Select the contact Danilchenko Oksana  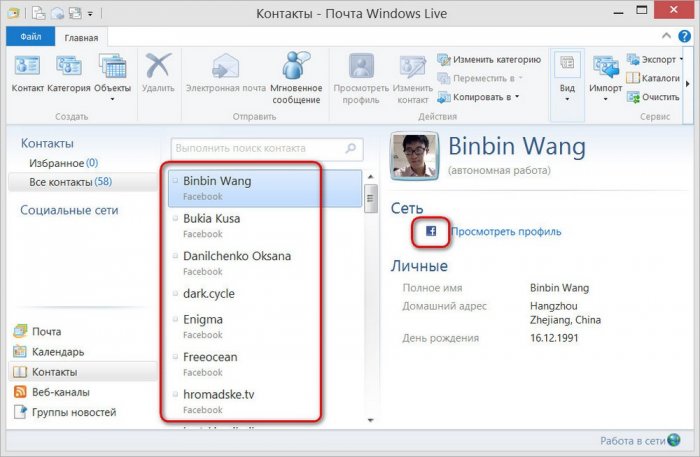pos(265,263)
